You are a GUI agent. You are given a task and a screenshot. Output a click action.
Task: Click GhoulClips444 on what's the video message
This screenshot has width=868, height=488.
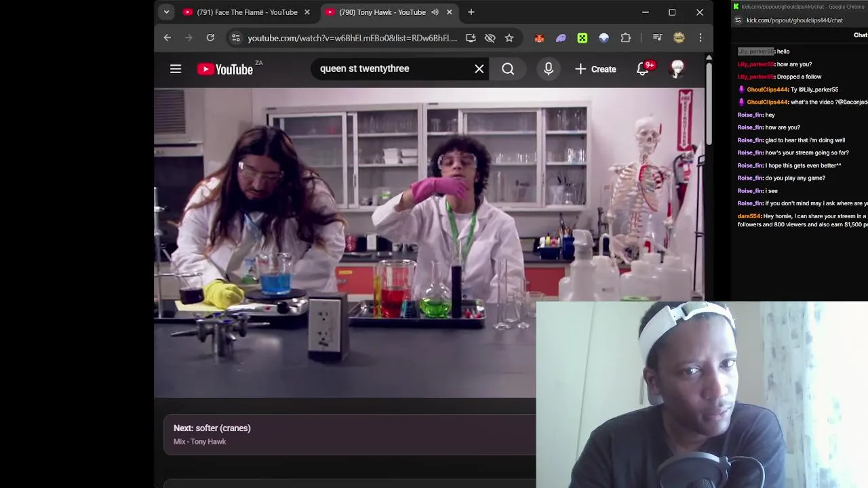click(x=767, y=102)
